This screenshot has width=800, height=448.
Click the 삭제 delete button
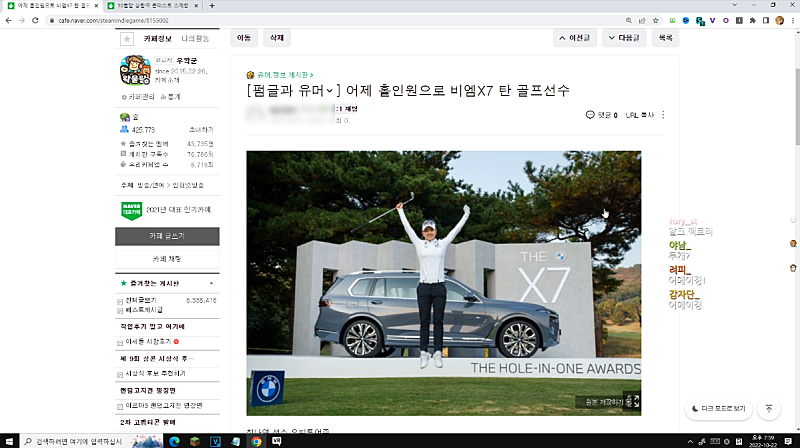point(277,38)
